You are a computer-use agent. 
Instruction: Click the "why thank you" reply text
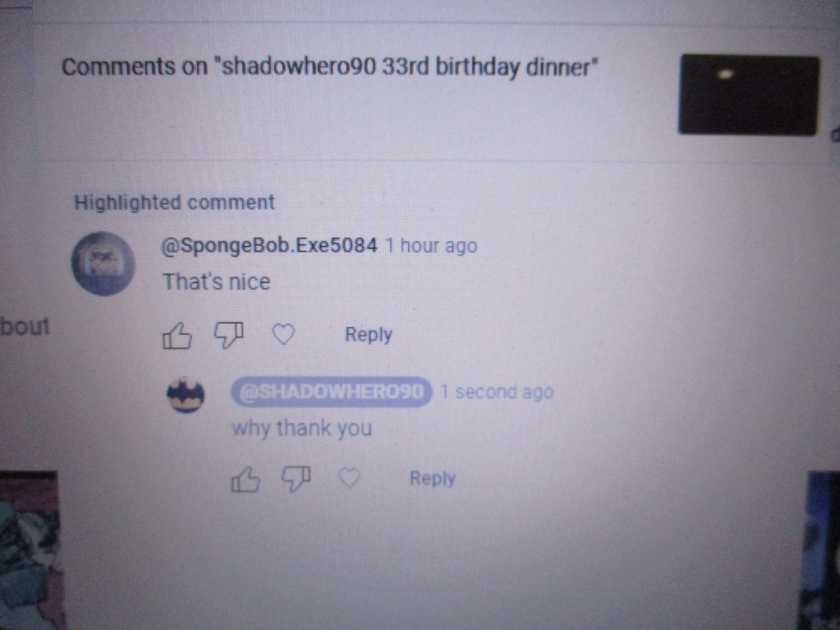[301, 429]
